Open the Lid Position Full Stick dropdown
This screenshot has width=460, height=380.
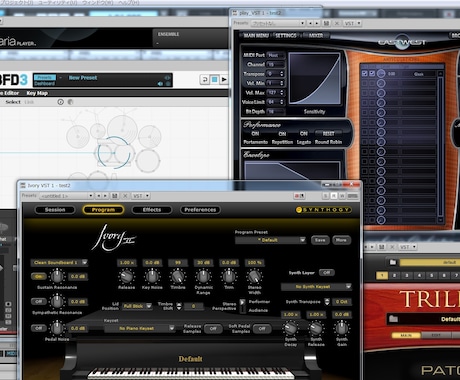coord(137,306)
